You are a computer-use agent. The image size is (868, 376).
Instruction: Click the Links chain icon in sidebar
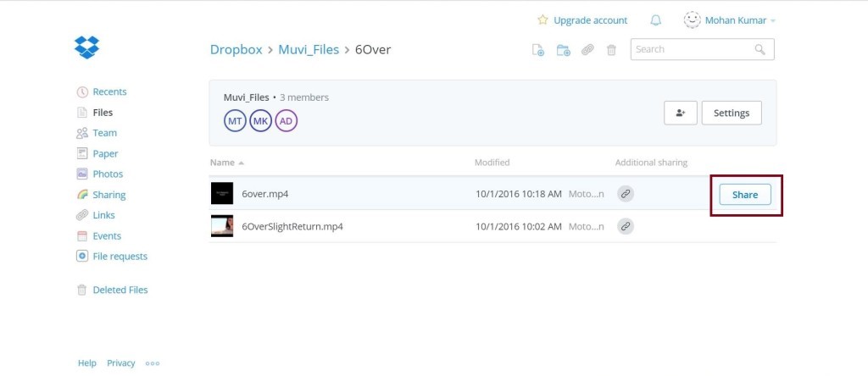point(82,215)
